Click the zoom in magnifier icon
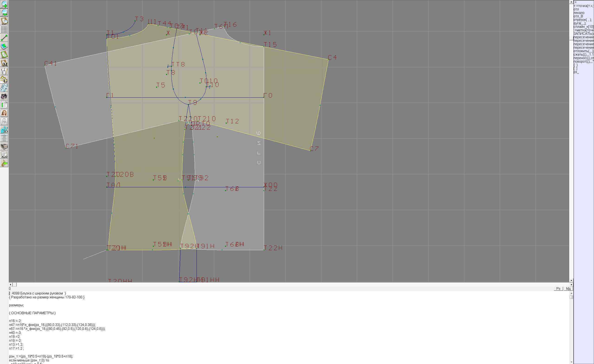594x364 pixels. coord(4,4)
